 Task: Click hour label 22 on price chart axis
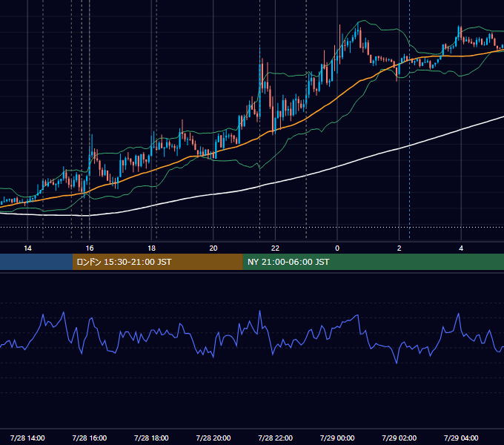(x=275, y=248)
